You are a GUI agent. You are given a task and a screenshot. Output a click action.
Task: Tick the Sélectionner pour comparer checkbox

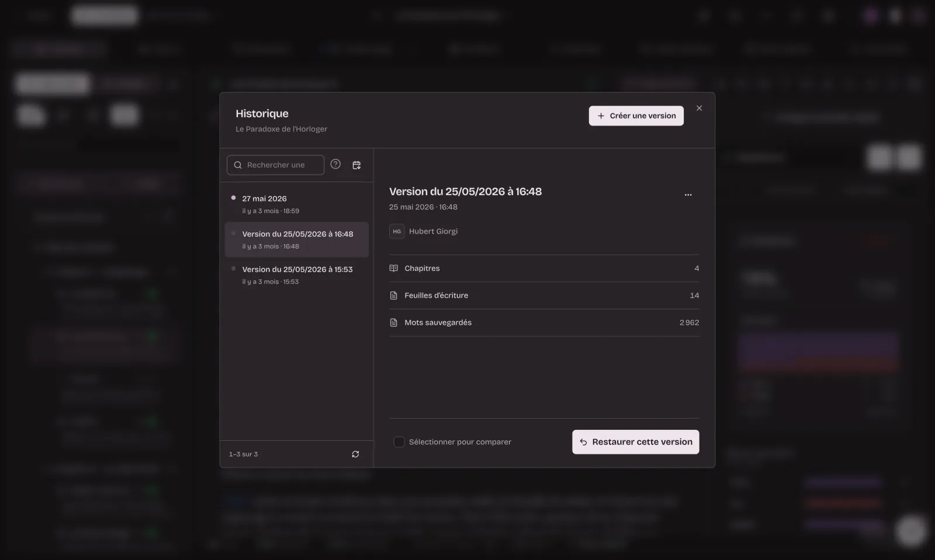[399, 442]
